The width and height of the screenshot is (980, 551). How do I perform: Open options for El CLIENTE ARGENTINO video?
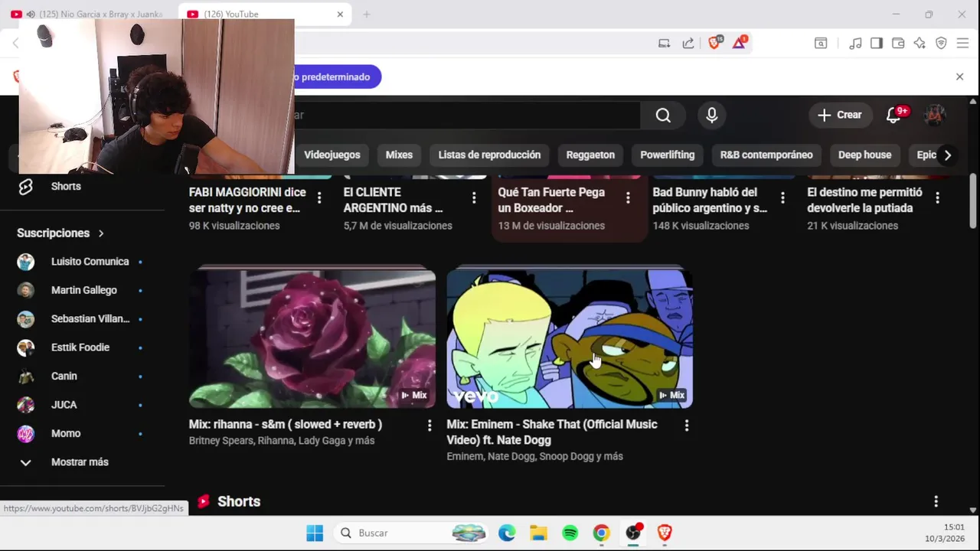tap(474, 198)
